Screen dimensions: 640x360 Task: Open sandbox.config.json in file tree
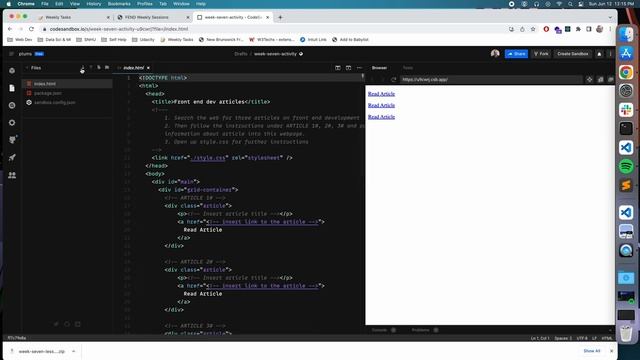pos(67,102)
